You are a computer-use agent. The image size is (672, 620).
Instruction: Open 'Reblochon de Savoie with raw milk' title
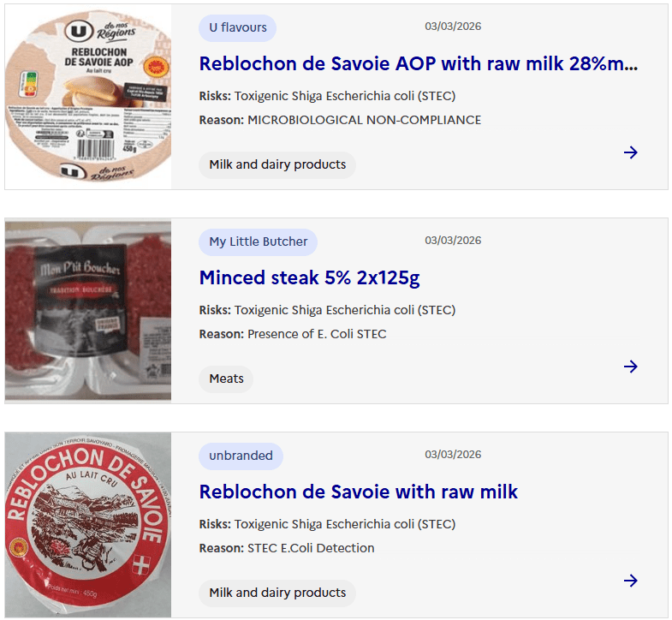358,492
